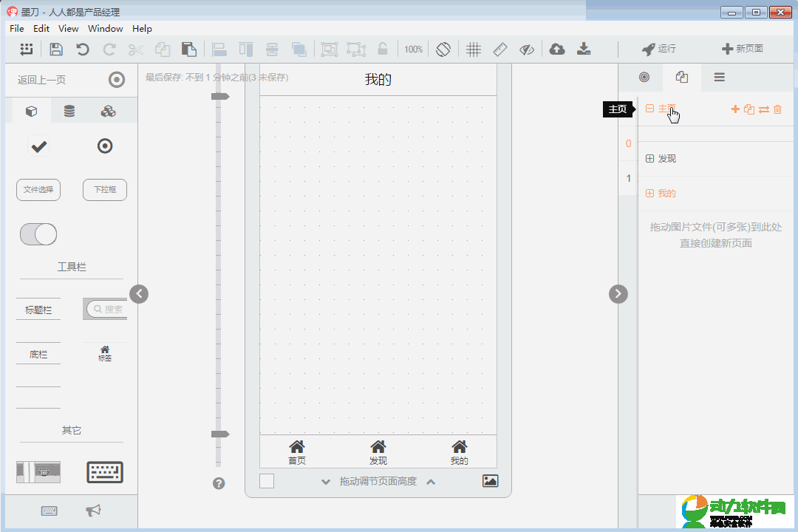This screenshot has width=798, height=532.
Task: Click the align top icon
Action: [x=246, y=49]
